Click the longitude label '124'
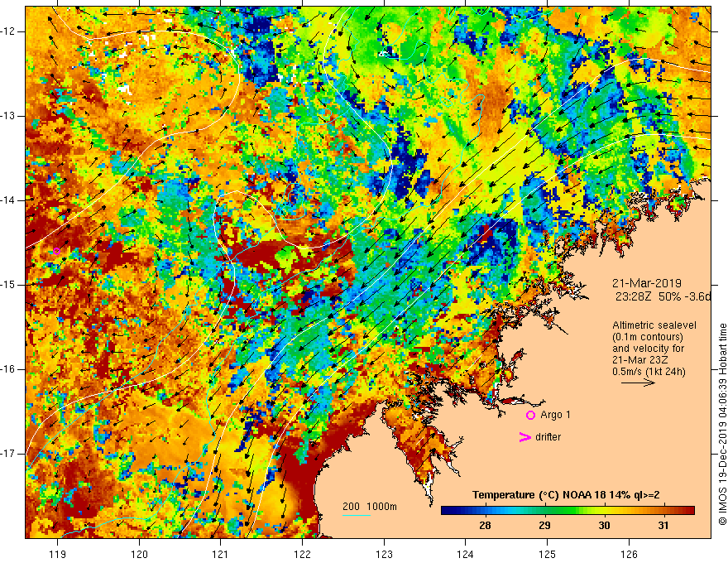Screen dimensions: 728x563 point(466,554)
